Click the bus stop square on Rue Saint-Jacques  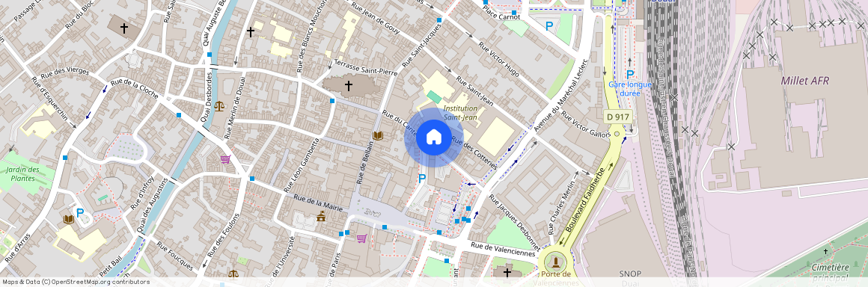coord(439,20)
